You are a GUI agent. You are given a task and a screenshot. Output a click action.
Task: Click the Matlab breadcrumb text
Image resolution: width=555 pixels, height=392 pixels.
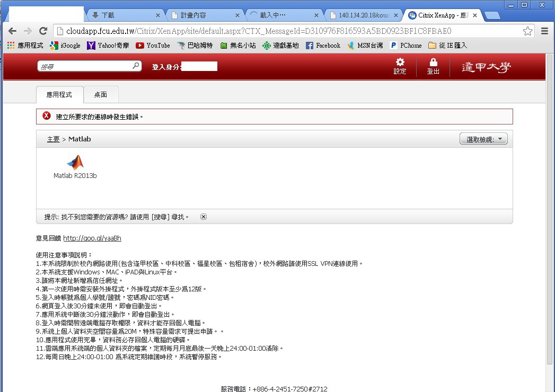click(80, 139)
